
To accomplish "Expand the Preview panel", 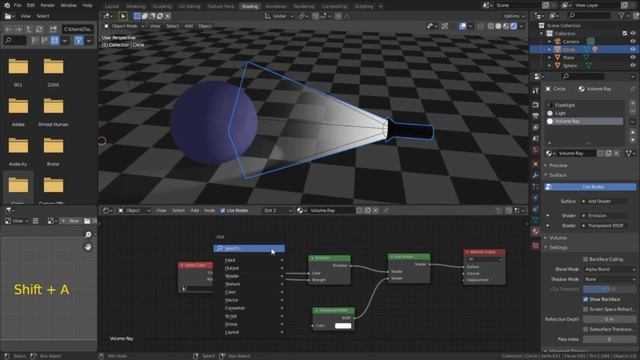I will (558, 165).
